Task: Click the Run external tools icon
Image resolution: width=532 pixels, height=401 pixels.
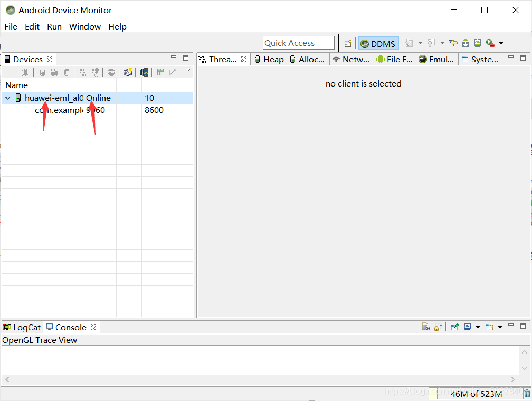Action: click(490, 43)
